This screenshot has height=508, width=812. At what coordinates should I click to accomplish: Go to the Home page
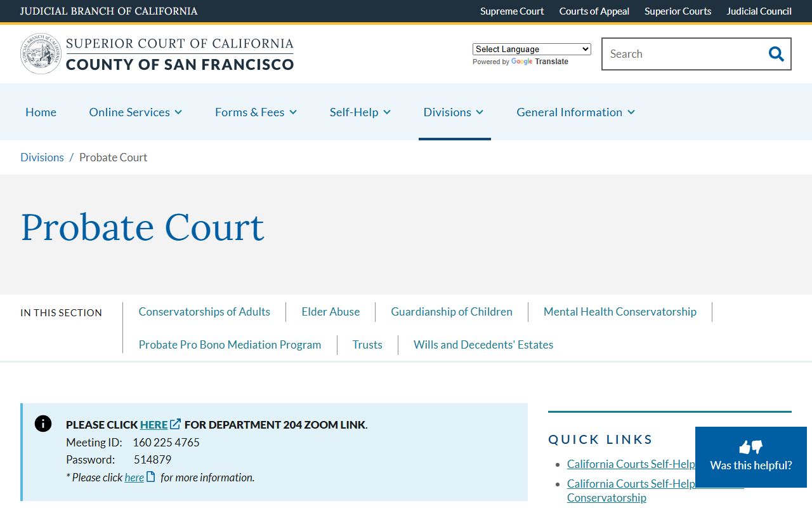click(41, 112)
